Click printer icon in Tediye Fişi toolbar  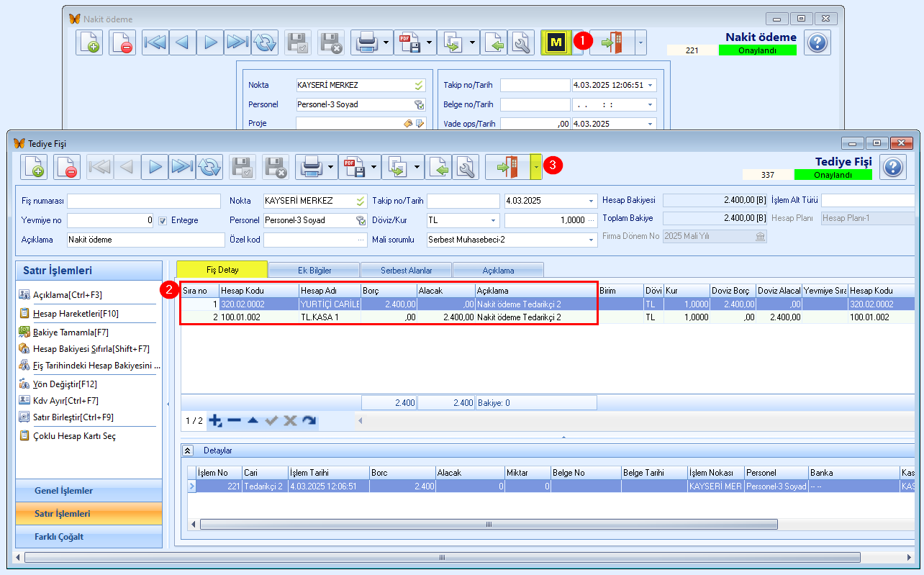[311, 167]
